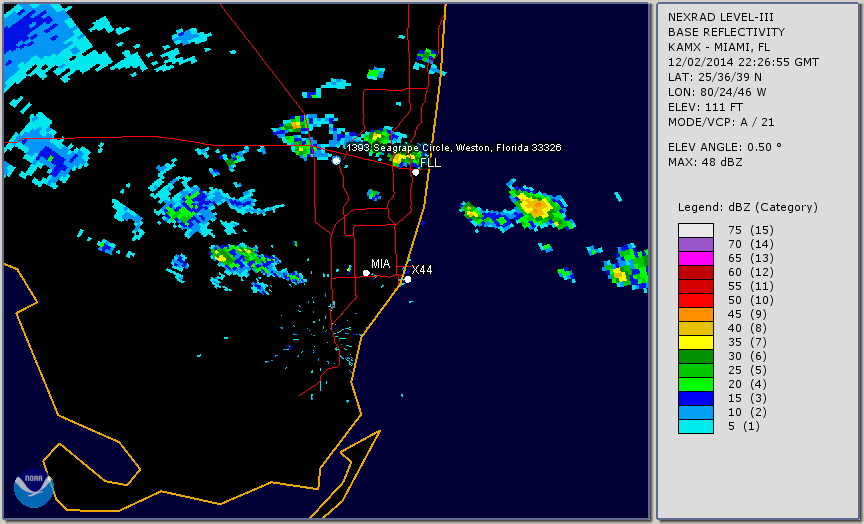
Task: Select the 70 dBZ purple legend swatch
Action: pos(696,245)
